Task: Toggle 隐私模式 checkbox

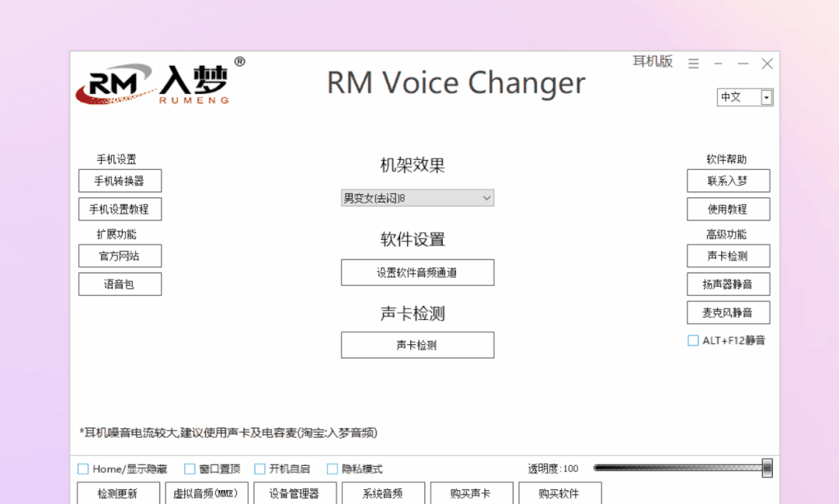Action: point(332,469)
